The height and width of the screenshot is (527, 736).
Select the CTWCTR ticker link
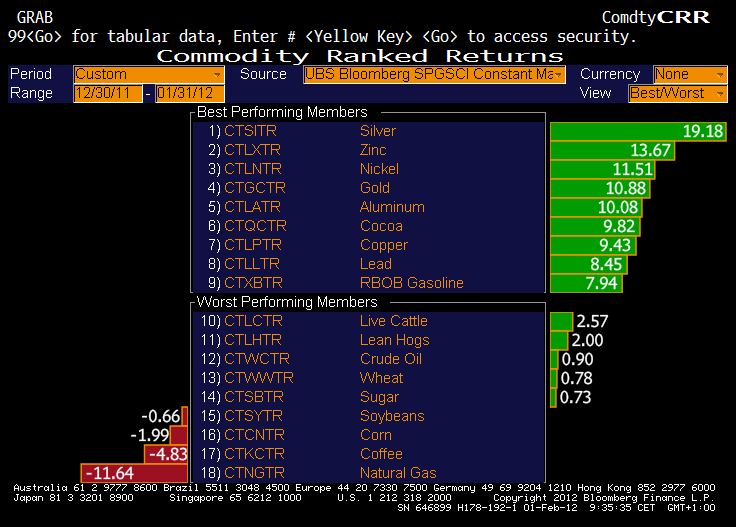(x=257, y=359)
